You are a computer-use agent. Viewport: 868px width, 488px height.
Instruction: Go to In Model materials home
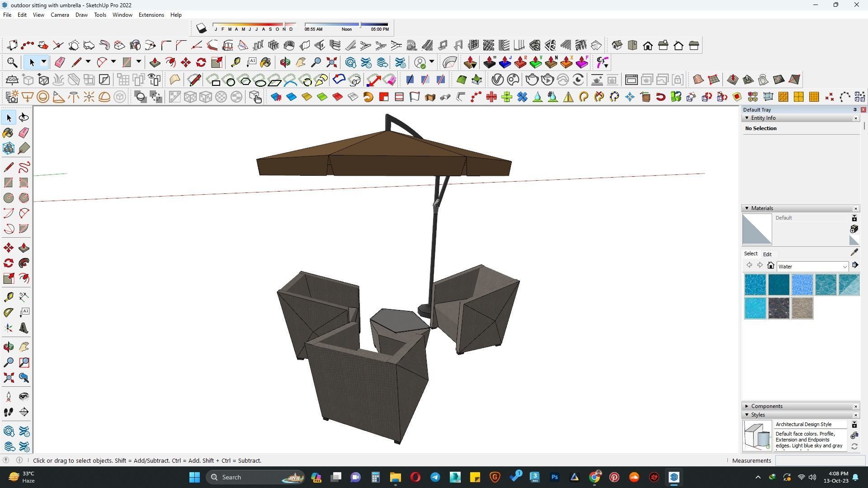click(x=771, y=266)
